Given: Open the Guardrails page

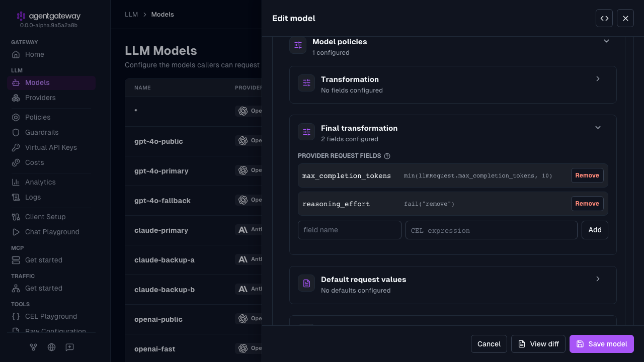Looking at the screenshot, I should click(x=51, y=132).
